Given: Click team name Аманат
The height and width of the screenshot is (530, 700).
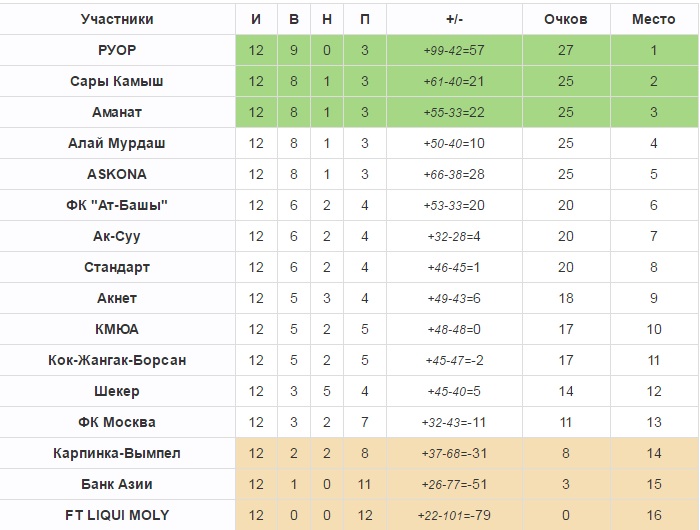Looking at the screenshot, I should 117,112.
